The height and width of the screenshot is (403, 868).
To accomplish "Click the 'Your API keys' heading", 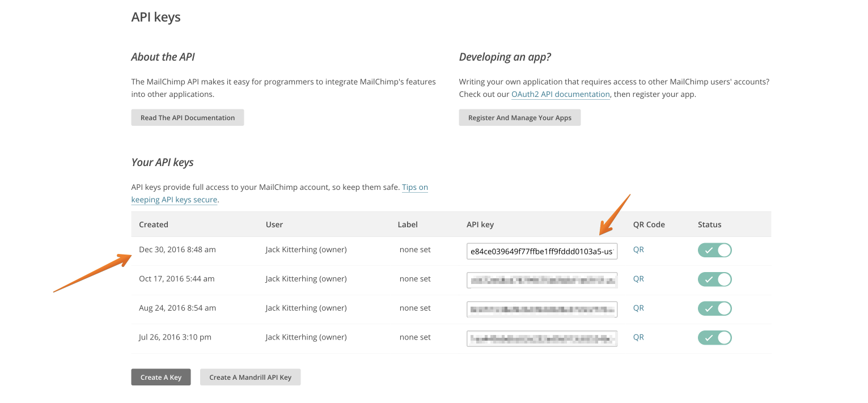I will coord(163,163).
